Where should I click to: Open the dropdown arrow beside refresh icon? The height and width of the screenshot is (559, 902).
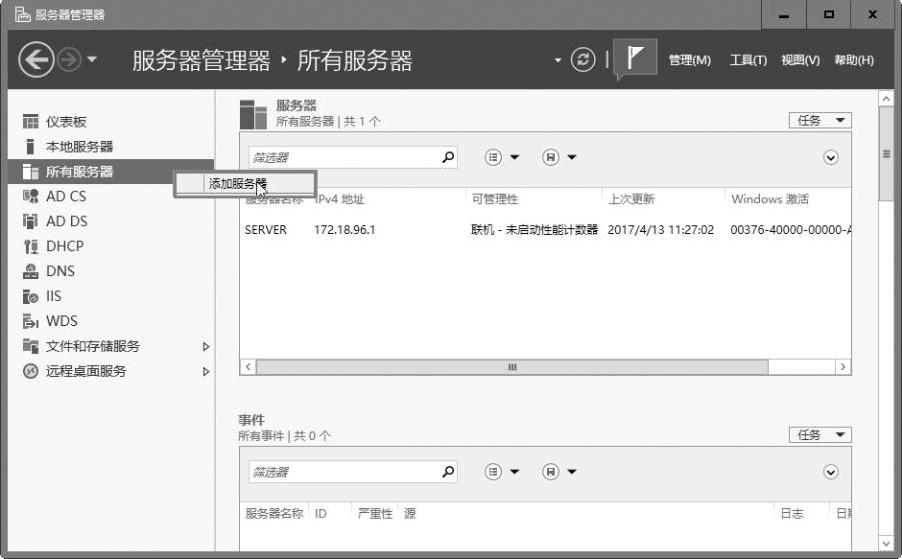557,60
